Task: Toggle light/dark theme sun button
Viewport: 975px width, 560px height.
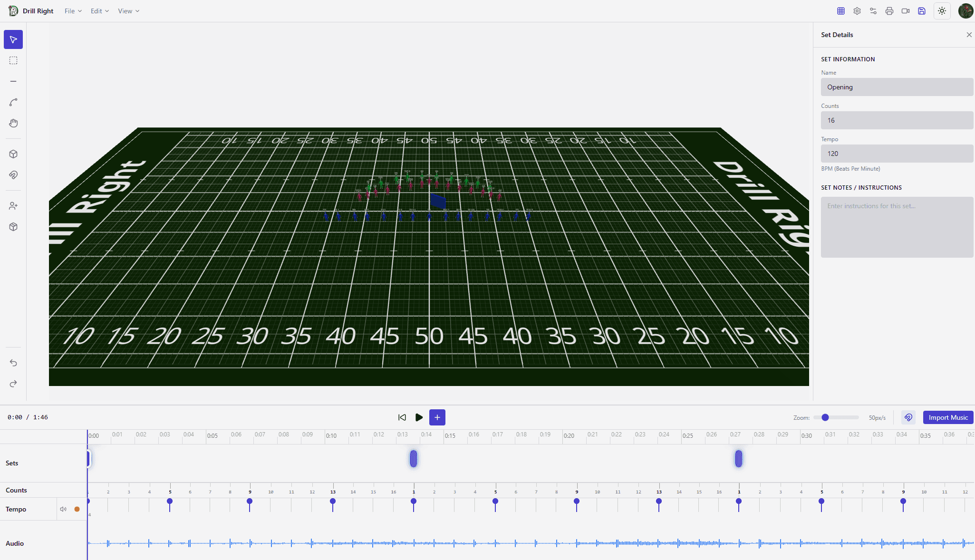Action: point(942,11)
